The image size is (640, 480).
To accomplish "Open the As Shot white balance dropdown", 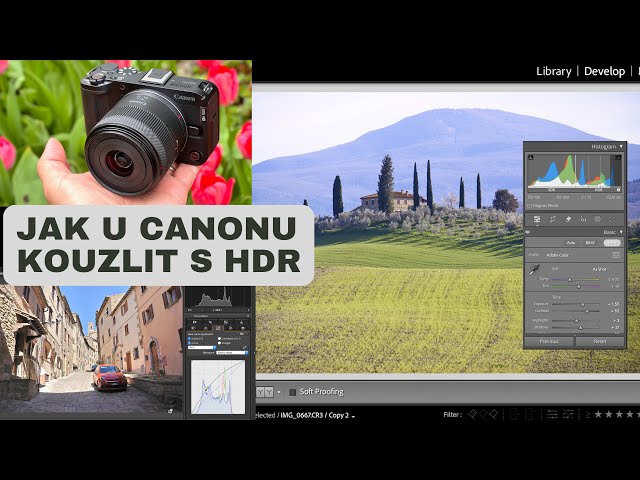I will click(599, 269).
